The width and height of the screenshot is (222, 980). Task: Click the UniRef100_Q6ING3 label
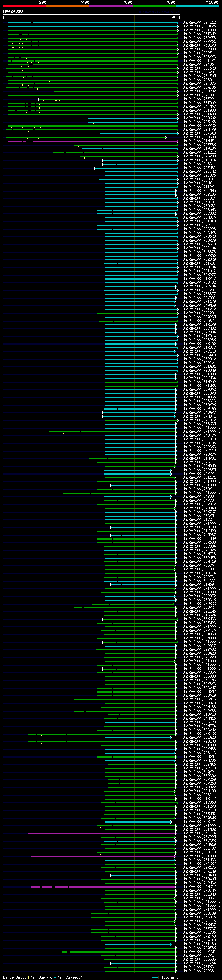[x=199, y=860]
